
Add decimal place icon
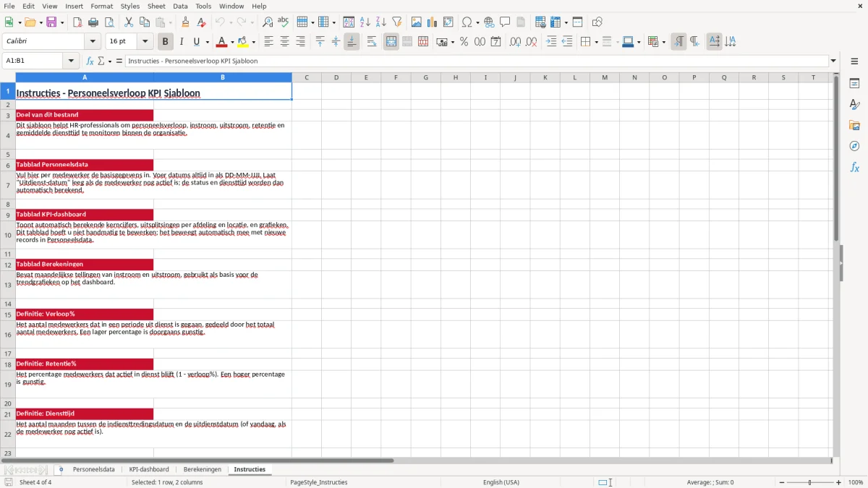pyautogui.click(x=515, y=42)
